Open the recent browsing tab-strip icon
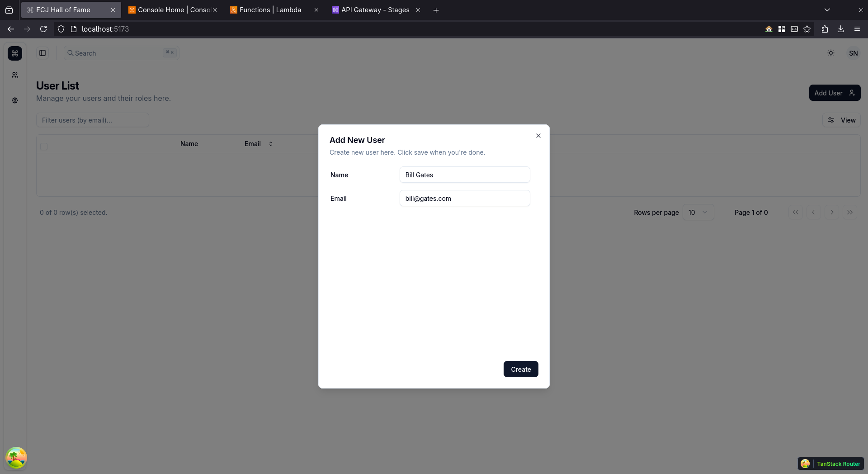The height and width of the screenshot is (474, 868). coord(9,10)
